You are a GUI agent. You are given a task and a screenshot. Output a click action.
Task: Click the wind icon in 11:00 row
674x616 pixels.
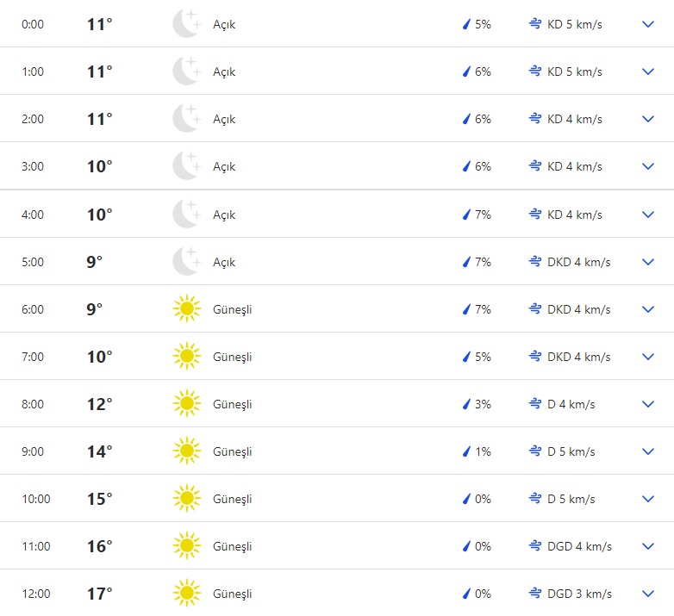pos(534,546)
